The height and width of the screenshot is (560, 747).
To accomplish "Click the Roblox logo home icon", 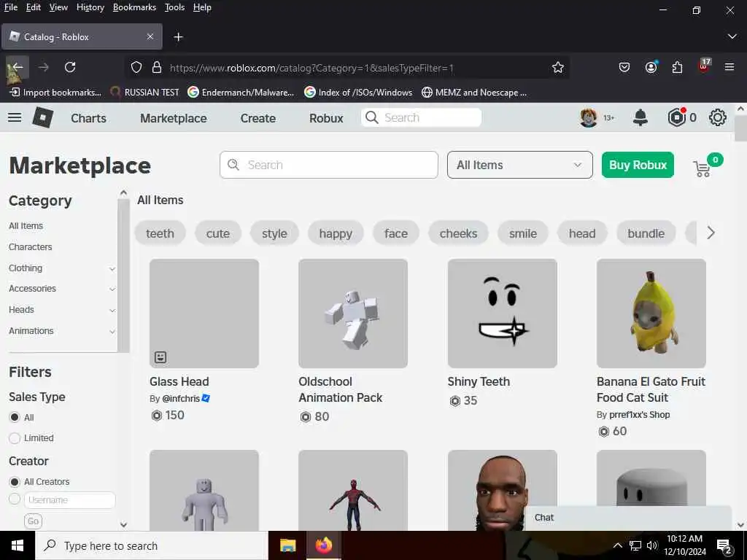I will click(x=42, y=117).
